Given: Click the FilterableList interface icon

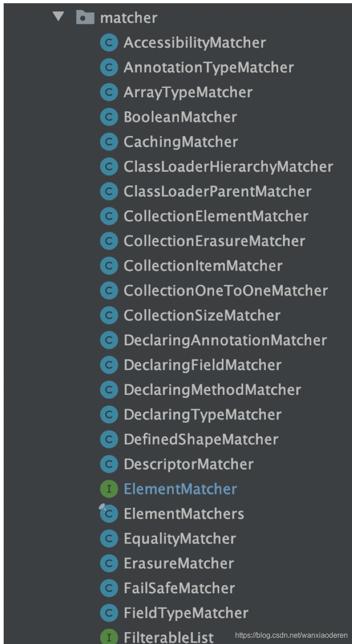Looking at the screenshot, I should tap(109, 637).
